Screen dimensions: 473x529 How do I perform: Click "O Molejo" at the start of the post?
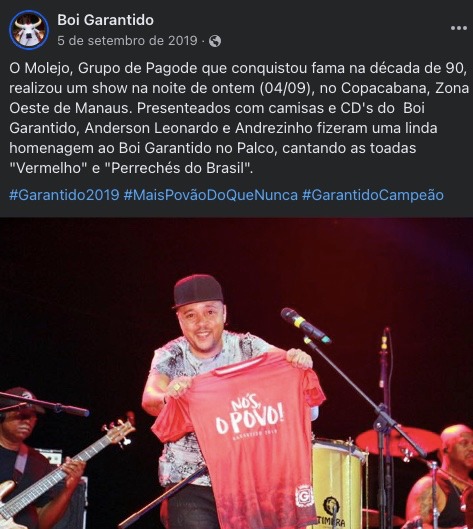pos(40,68)
